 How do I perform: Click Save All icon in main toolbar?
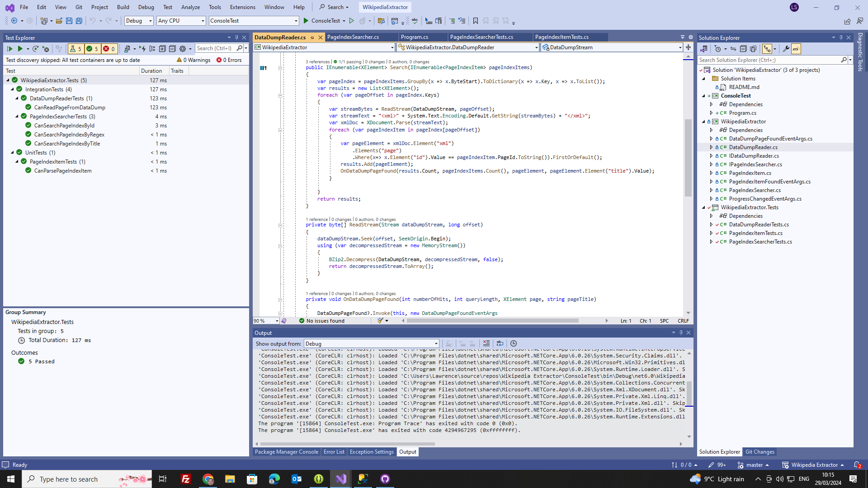(79, 21)
